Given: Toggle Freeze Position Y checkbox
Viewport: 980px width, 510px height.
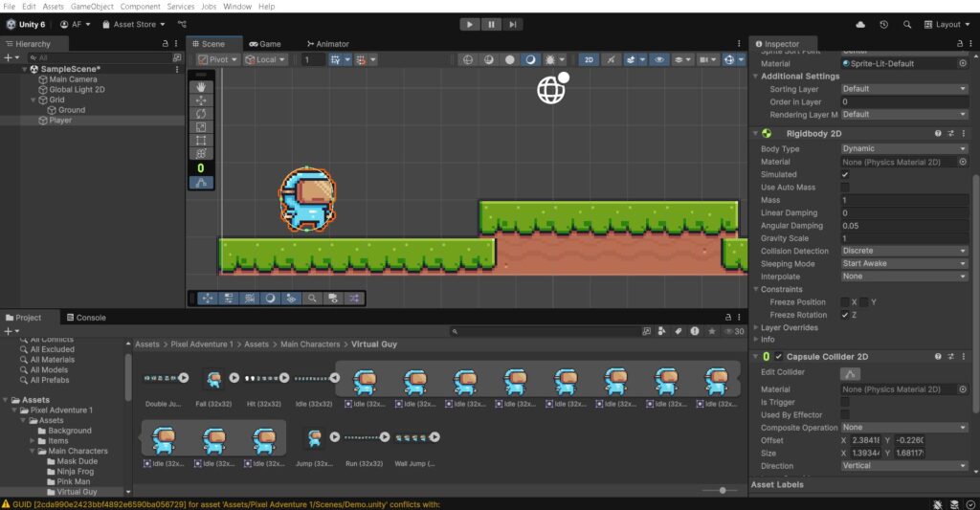Looking at the screenshot, I should coord(864,301).
